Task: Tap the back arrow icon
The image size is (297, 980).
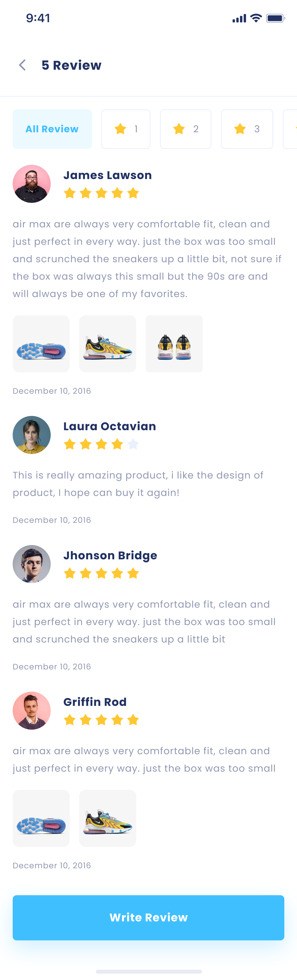Action: click(22, 65)
